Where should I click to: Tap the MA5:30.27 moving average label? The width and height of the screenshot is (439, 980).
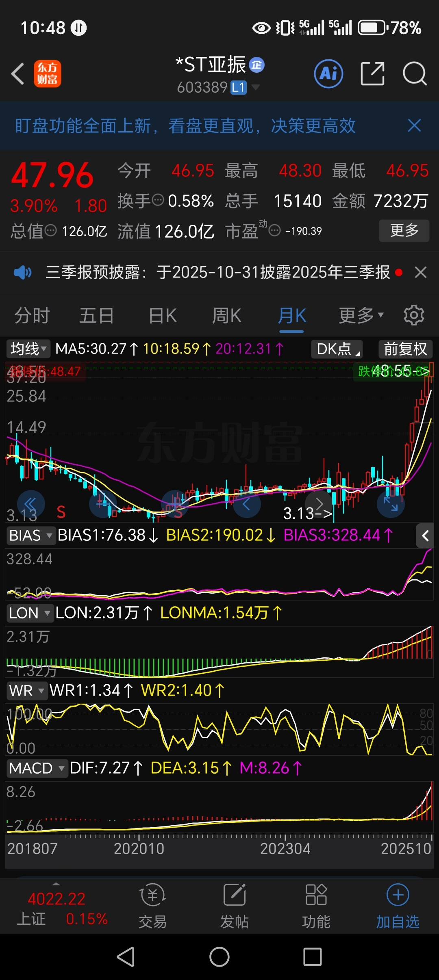coord(96,349)
